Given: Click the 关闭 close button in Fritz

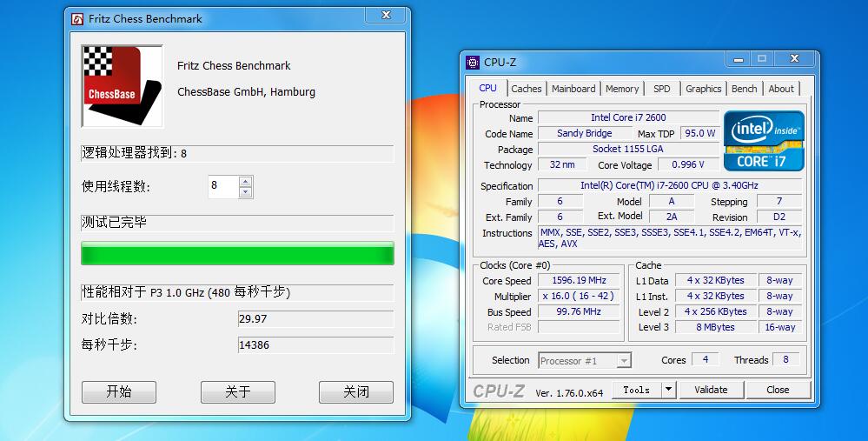Looking at the screenshot, I should click(x=356, y=392).
